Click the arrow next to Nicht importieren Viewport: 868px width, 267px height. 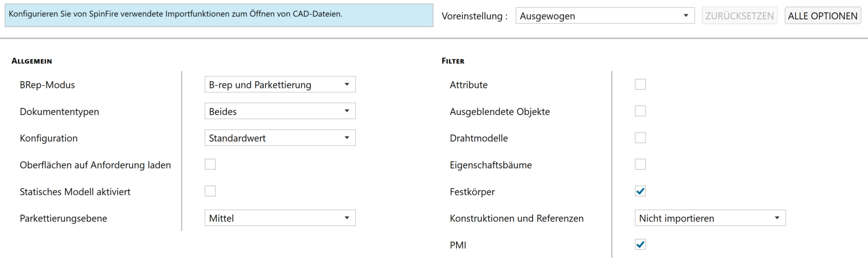pos(777,218)
